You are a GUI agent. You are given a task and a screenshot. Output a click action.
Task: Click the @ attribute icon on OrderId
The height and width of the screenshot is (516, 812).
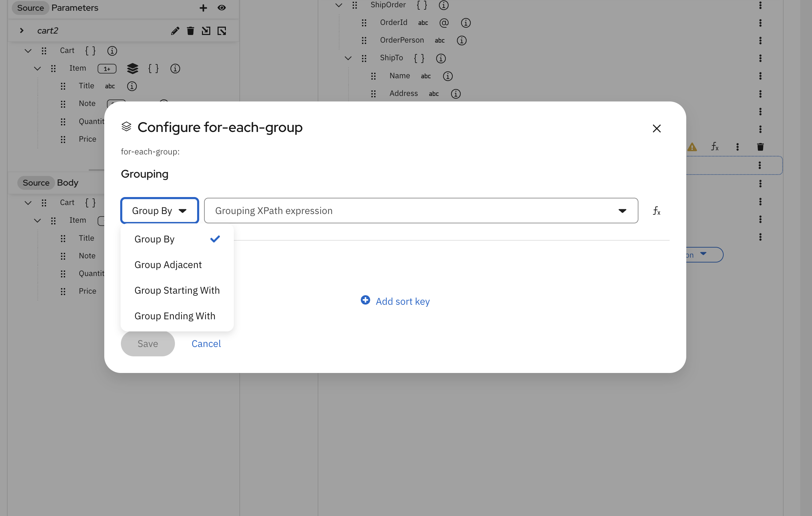coord(444,23)
